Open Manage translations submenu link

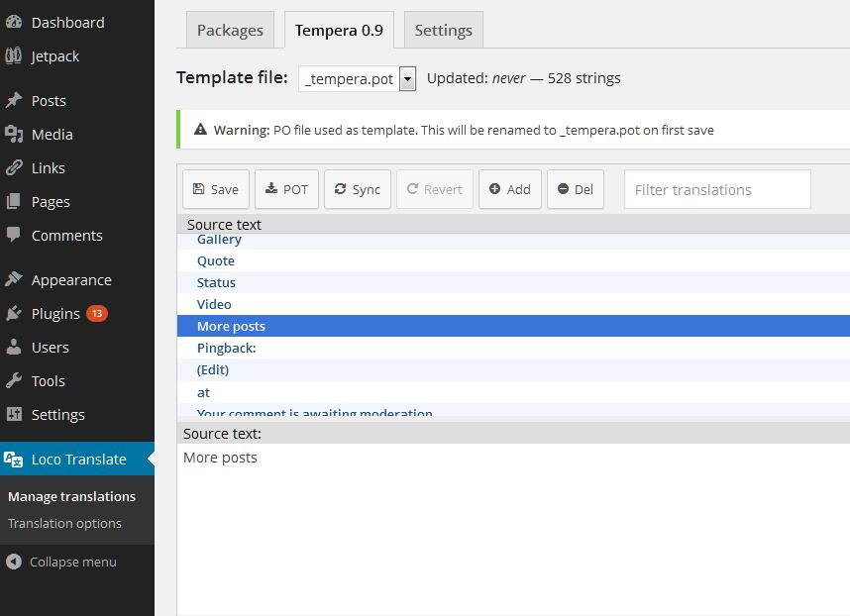point(71,496)
